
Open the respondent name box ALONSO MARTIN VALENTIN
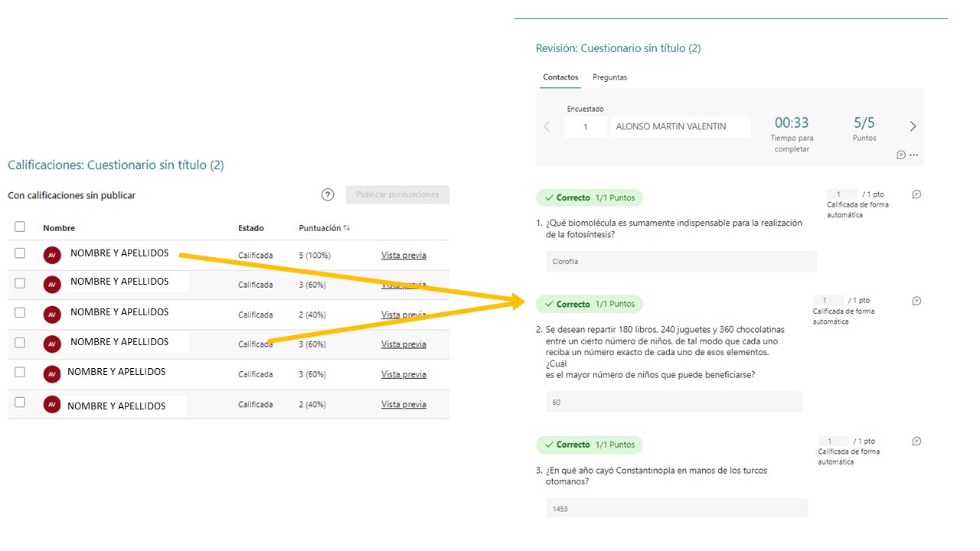679,127
